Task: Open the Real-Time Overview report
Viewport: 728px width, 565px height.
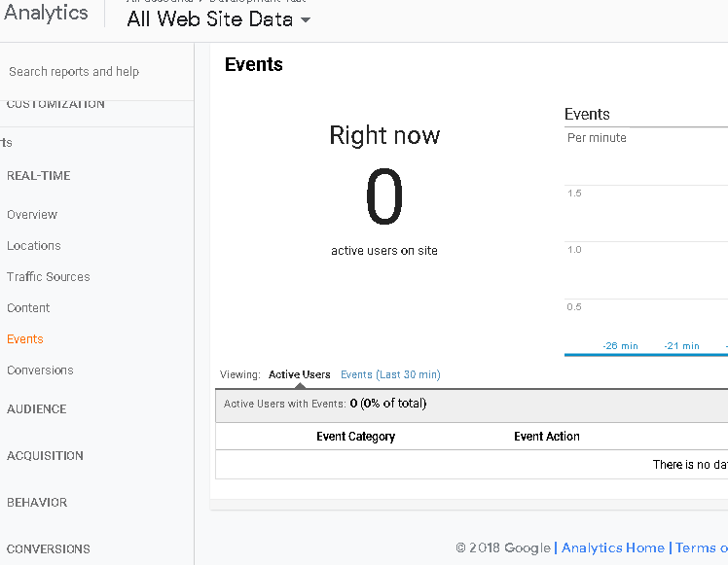Action: click(32, 215)
